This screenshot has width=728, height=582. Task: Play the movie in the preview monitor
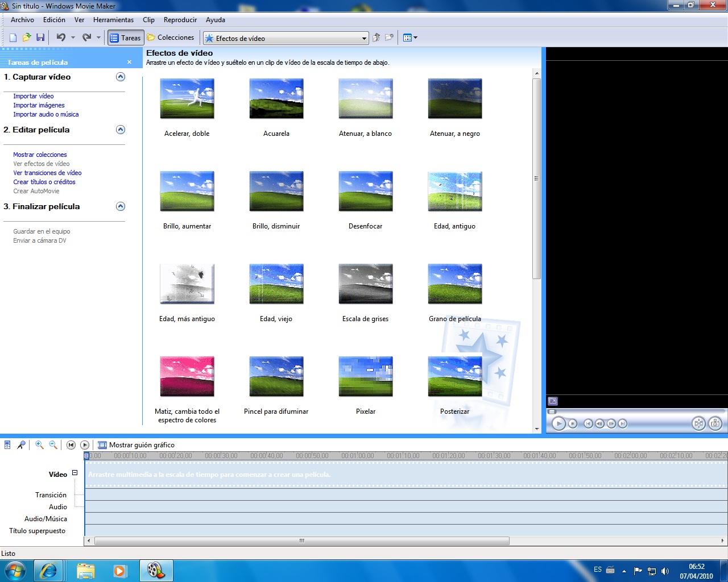click(559, 423)
